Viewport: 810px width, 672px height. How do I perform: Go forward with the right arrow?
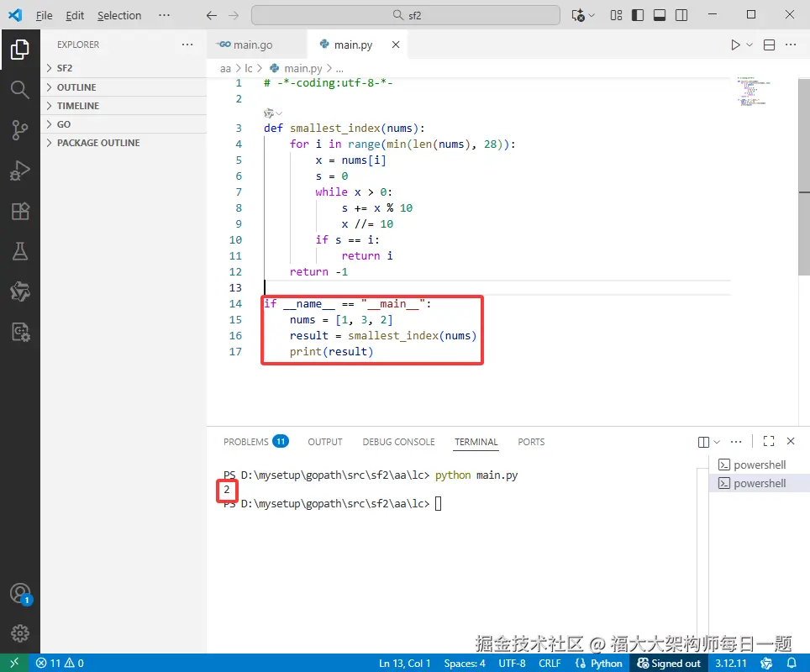[234, 15]
